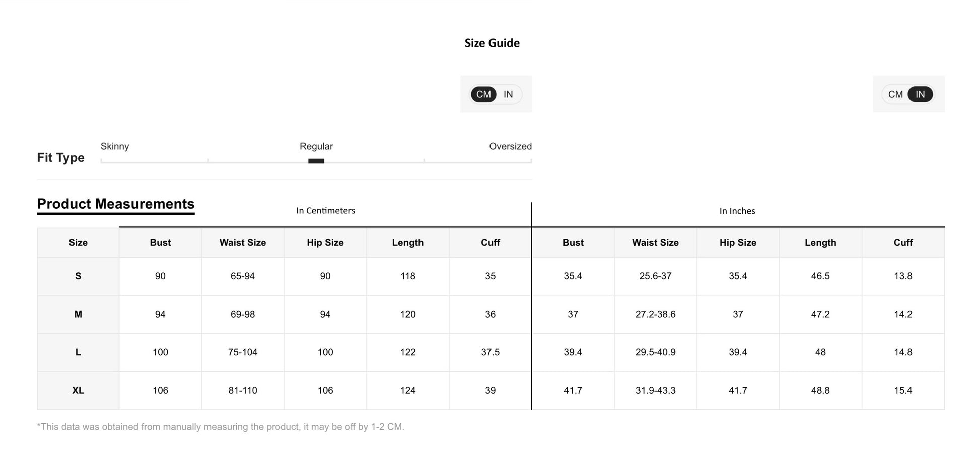Click the XL waist cell 81-110

[x=242, y=390]
